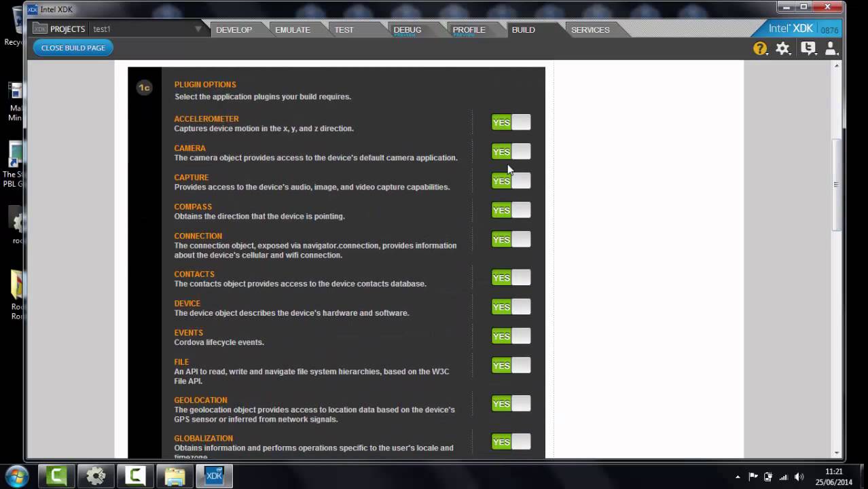Toggle the Geolocation plugin switch

coord(511,403)
